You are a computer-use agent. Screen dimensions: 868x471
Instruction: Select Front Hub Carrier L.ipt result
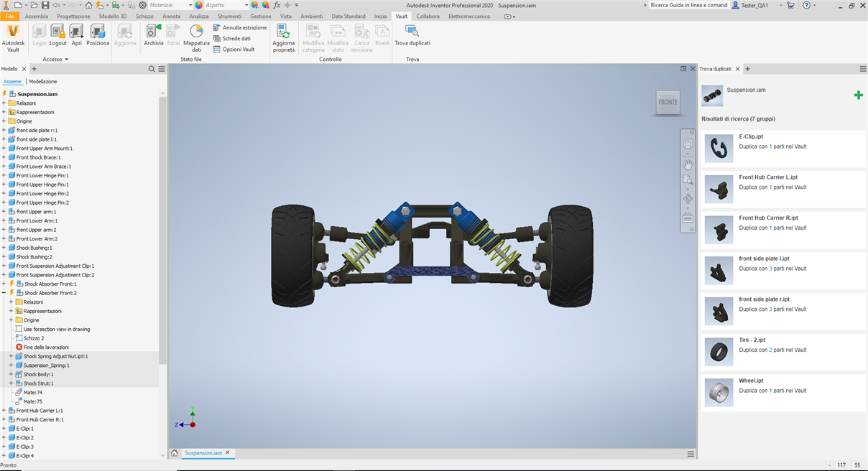[783, 188]
